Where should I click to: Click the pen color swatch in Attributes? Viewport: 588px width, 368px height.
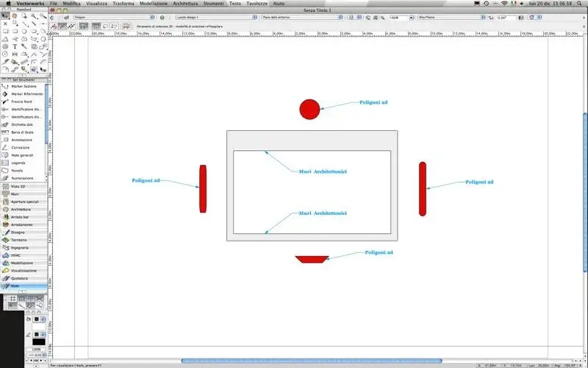pyautogui.click(x=37, y=334)
